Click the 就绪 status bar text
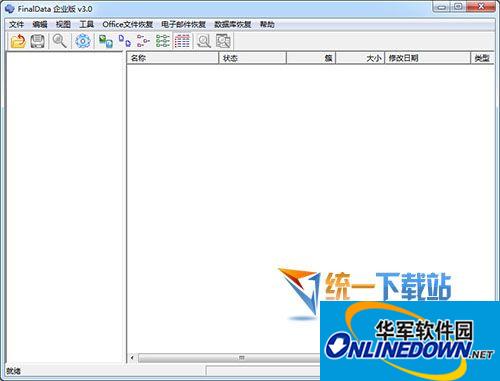 click(x=14, y=371)
